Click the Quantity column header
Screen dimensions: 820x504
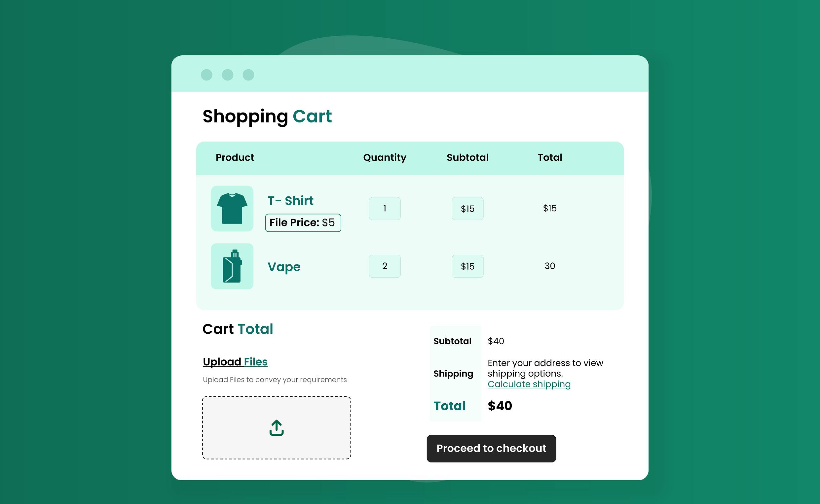pos(384,157)
